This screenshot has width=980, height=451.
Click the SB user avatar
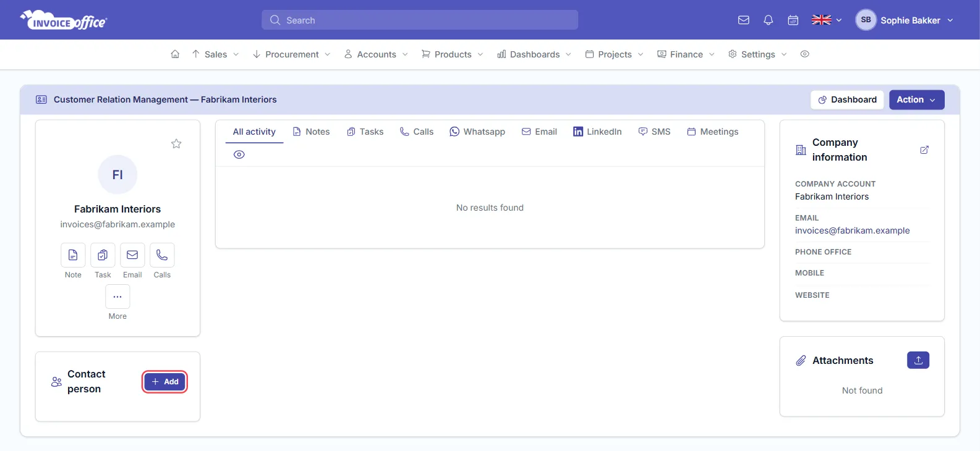(866, 20)
